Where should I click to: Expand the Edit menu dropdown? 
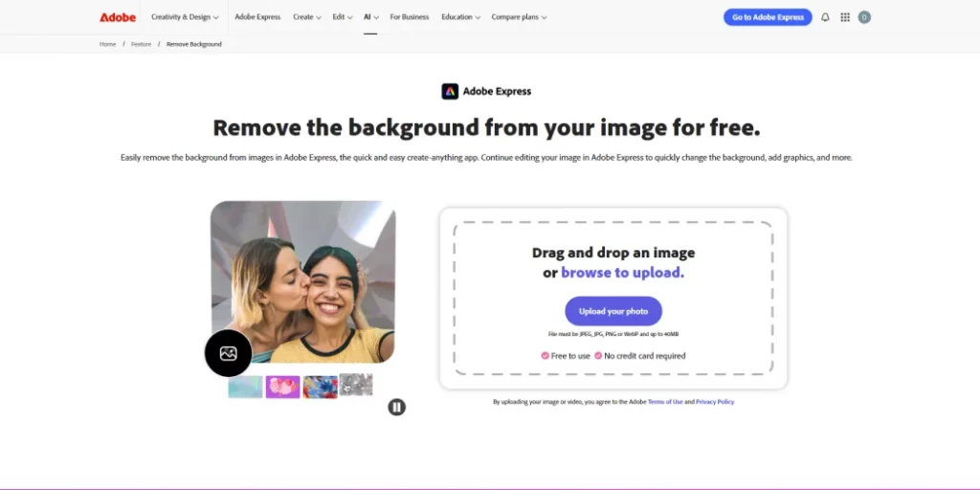[343, 17]
